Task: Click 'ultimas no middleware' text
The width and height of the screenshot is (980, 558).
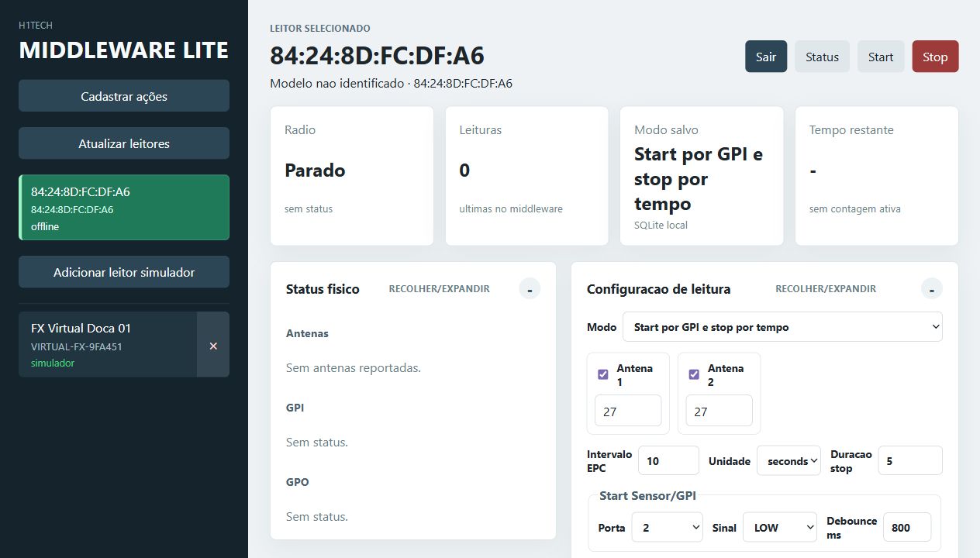Action: (x=511, y=208)
